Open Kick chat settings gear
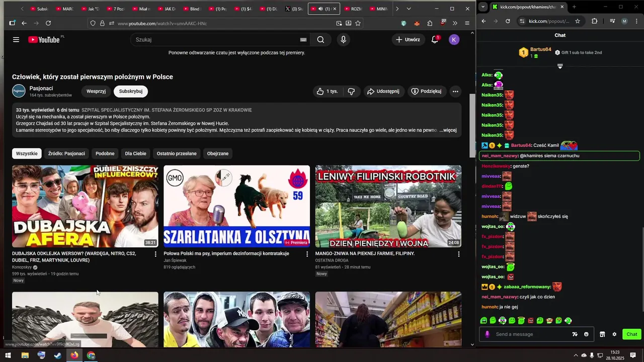This screenshot has height=362, width=644. tap(614, 334)
